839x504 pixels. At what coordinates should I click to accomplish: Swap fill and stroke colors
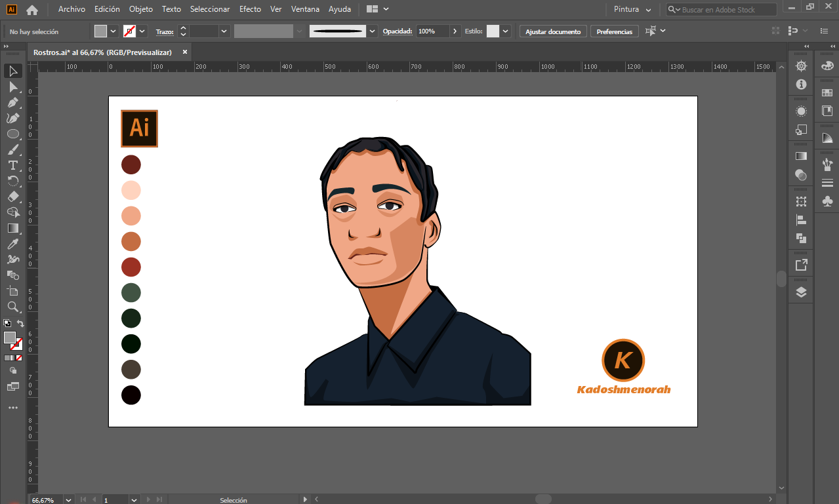pyautogui.click(x=20, y=324)
